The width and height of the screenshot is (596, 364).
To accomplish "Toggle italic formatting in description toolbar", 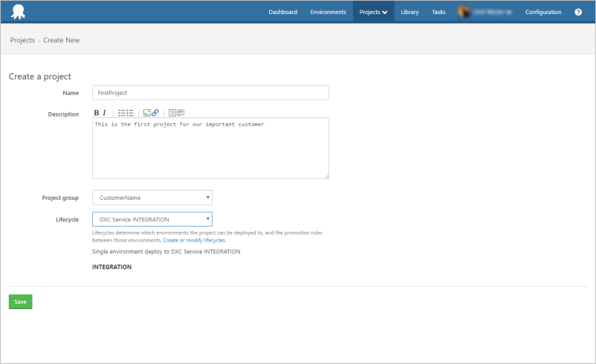I will coord(104,113).
